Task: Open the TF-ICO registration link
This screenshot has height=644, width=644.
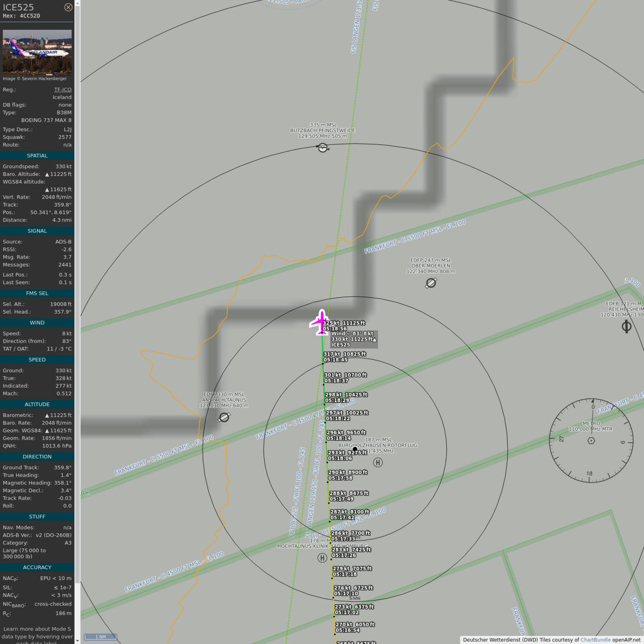Action: pyautogui.click(x=63, y=89)
